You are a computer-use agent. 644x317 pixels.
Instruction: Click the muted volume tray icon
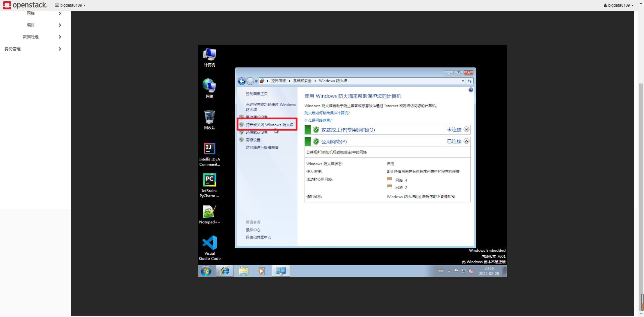pyautogui.click(x=471, y=271)
